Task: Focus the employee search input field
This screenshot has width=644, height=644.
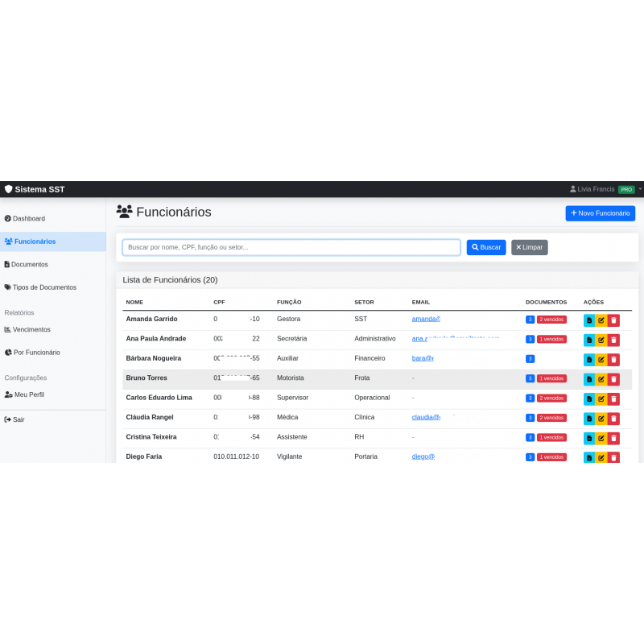Action: pos(291,247)
